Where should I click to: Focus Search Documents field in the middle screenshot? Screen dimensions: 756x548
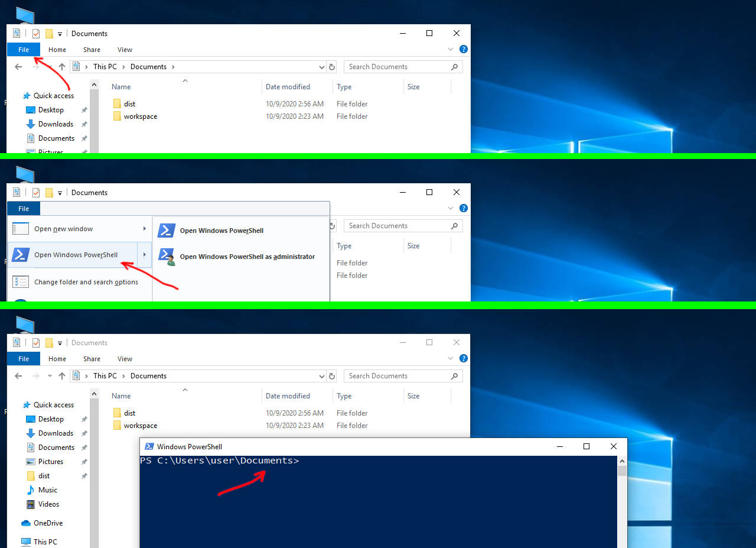click(403, 226)
